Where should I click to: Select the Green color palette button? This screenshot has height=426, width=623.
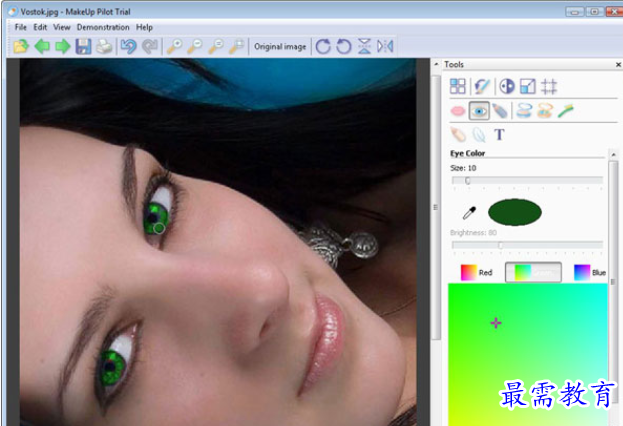tap(532, 272)
